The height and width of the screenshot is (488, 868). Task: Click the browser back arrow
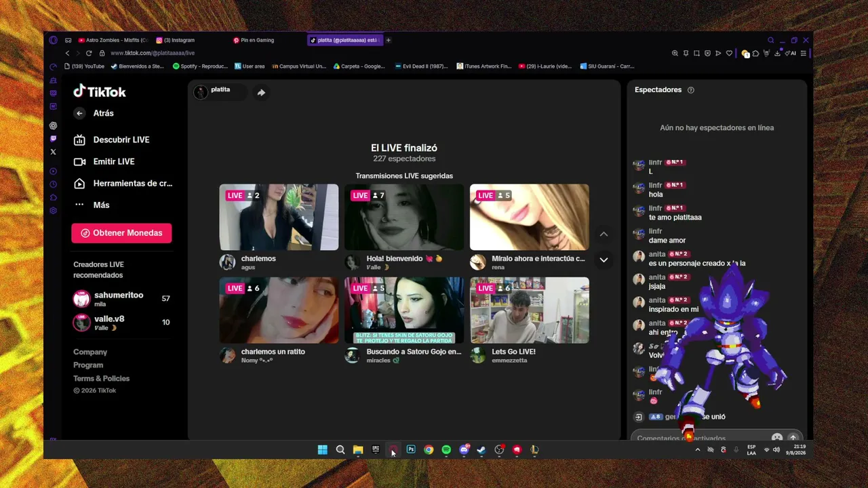[x=67, y=53]
